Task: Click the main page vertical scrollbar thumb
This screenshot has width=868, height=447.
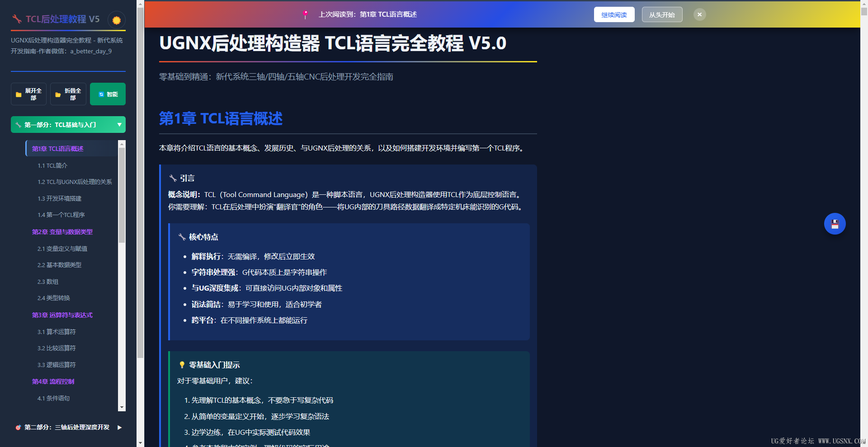Action: click(864, 11)
